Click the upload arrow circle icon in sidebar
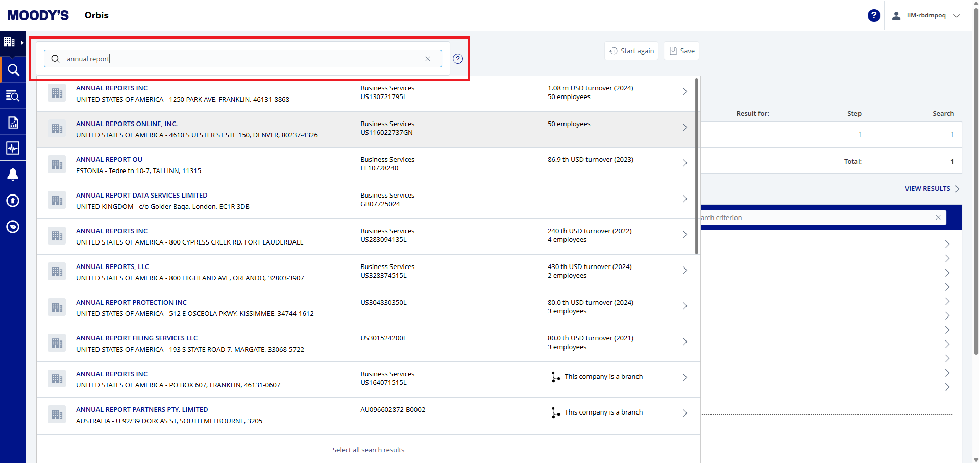 pyautogui.click(x=13, y=201)
